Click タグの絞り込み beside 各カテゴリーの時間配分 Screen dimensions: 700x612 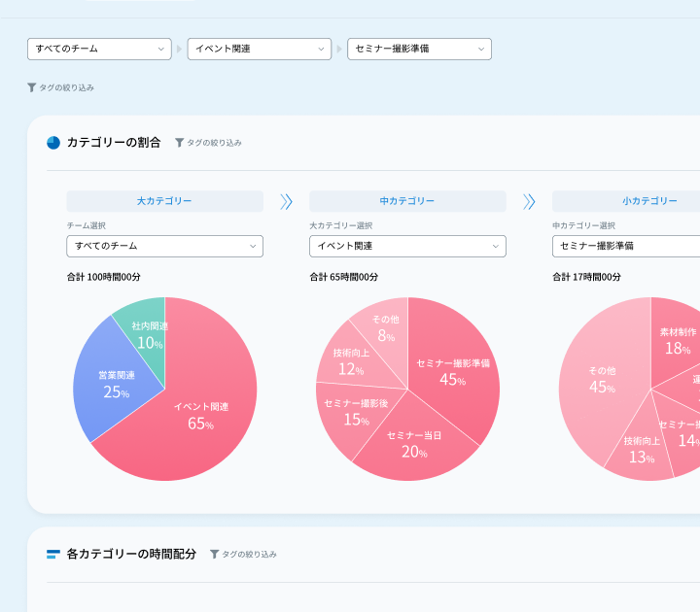250,554
